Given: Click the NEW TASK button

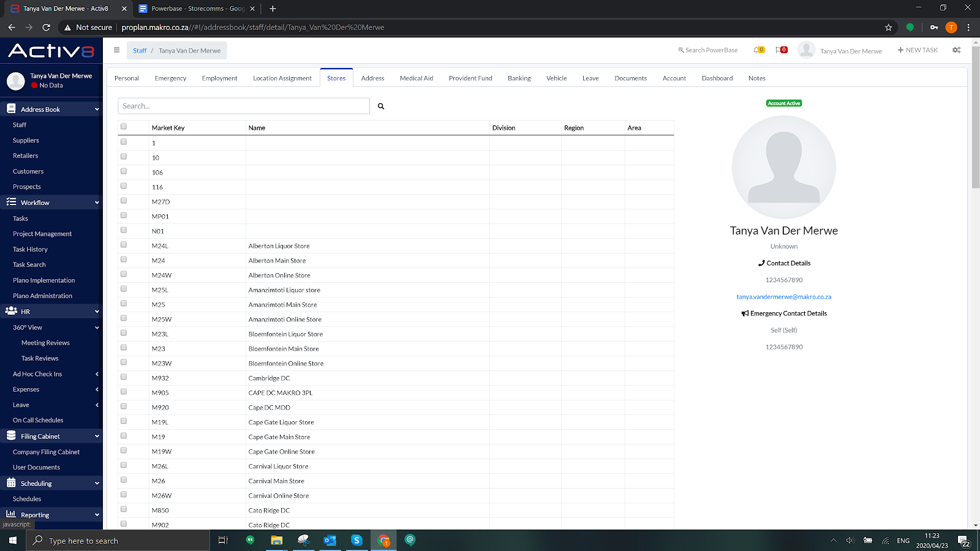Looking at the screenshot, I should coord(918,50).
